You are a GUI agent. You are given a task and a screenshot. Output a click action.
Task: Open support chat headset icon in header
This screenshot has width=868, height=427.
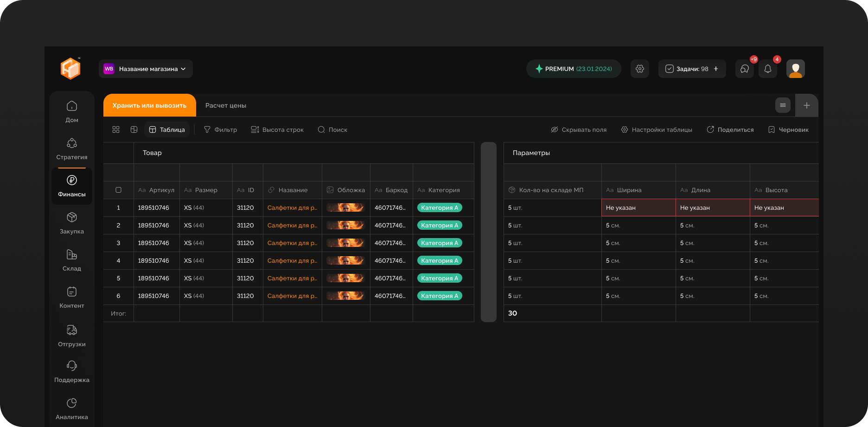(745, 69)
